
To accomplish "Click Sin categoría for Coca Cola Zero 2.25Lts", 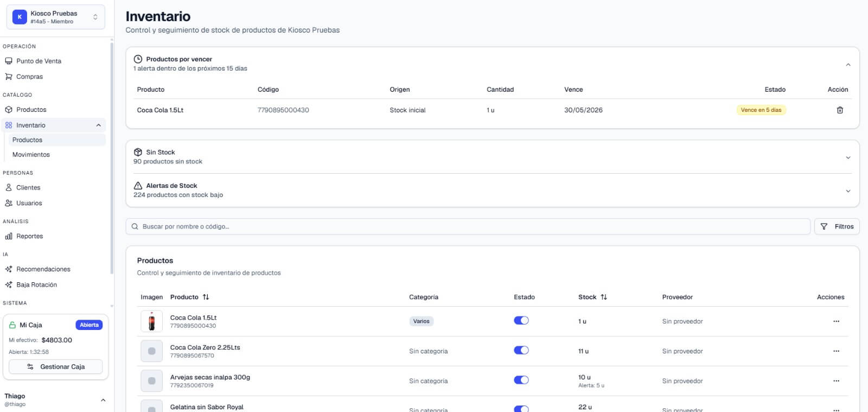I will coord(429,352).
